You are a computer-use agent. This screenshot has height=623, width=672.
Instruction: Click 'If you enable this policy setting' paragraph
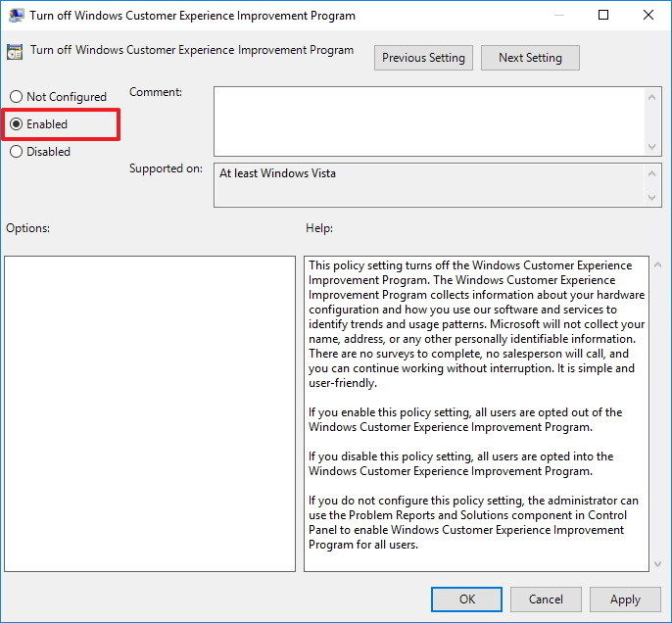(x=465, y=419)
